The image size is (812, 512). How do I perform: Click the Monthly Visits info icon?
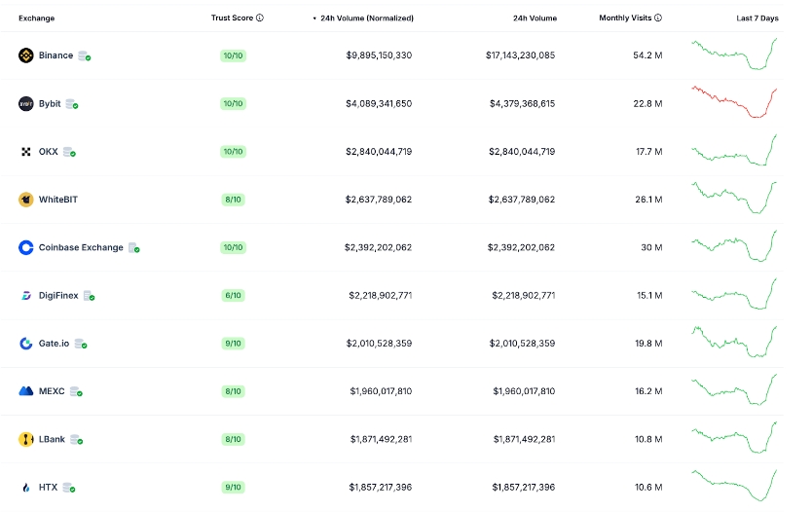[x=659, y=18]
